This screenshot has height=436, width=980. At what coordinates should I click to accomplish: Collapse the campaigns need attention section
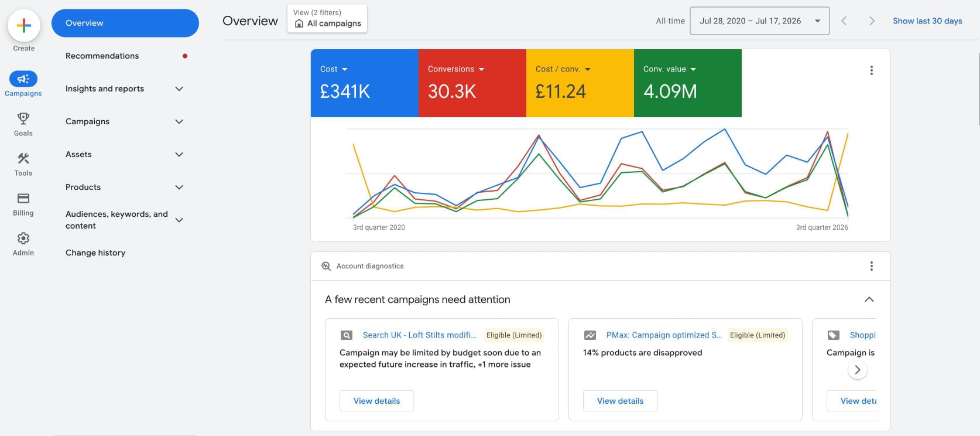click(x=869, y=299)
